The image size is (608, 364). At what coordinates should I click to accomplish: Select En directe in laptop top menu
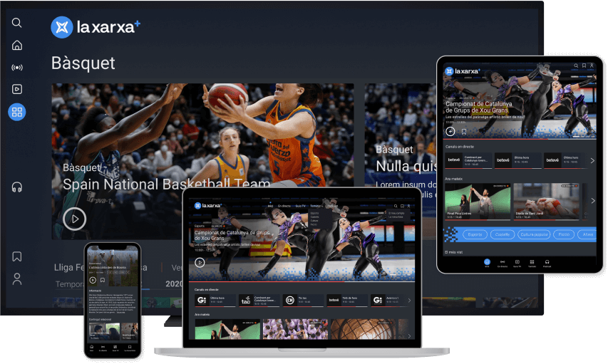click(284, 205)
